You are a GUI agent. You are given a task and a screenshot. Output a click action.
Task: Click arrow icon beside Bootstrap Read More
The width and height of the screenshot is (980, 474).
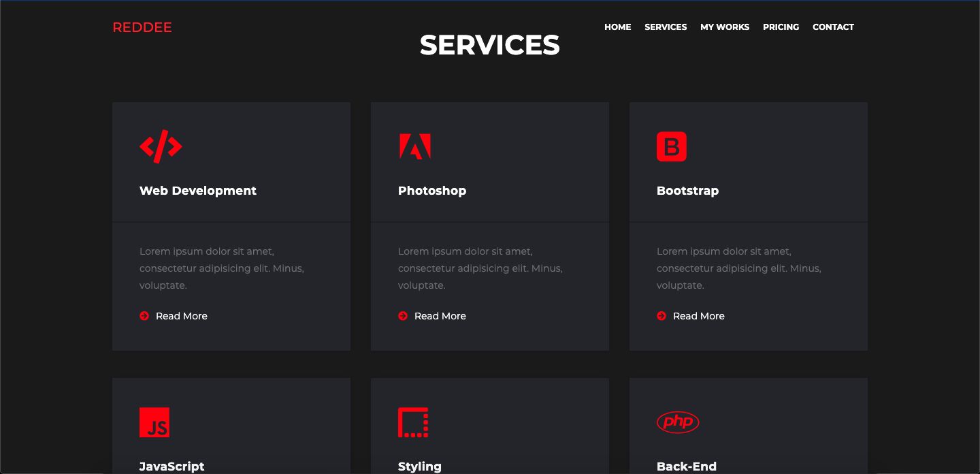tap(661, 316)
